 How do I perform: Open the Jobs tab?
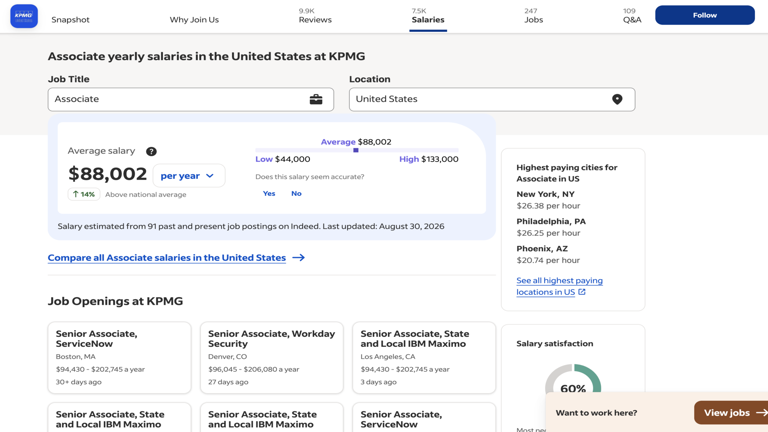tap(533, 16)
